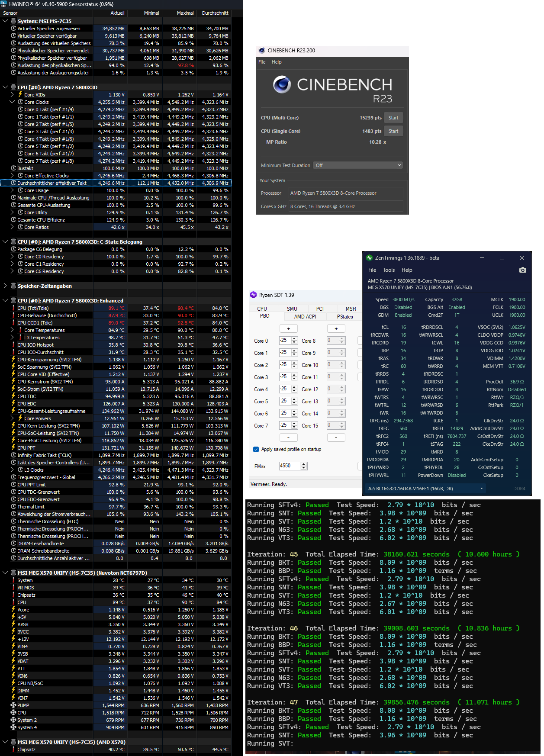Click the plus button above the Core 0 column
This screenshot has width=544, height=756.
coord(289,328)
